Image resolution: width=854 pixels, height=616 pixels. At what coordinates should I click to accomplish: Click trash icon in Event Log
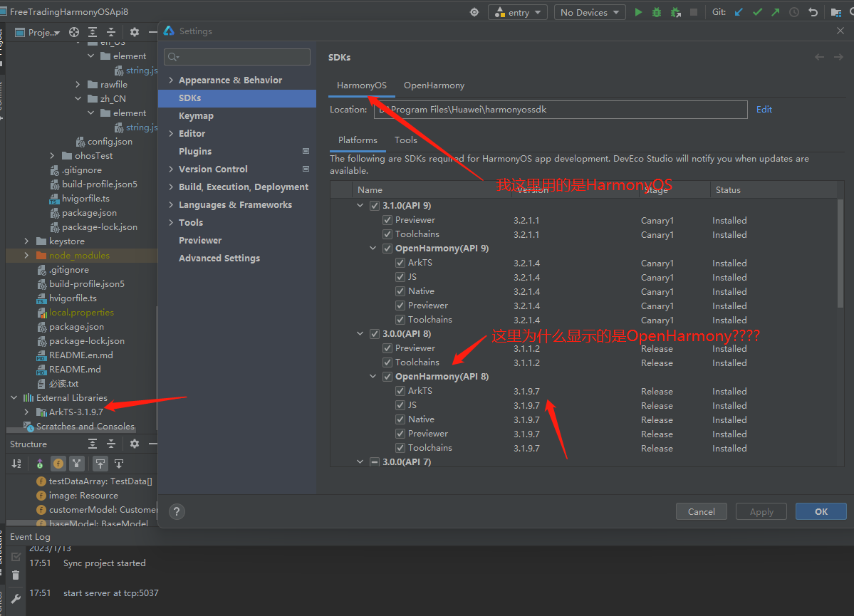click(x=16, y=575)
